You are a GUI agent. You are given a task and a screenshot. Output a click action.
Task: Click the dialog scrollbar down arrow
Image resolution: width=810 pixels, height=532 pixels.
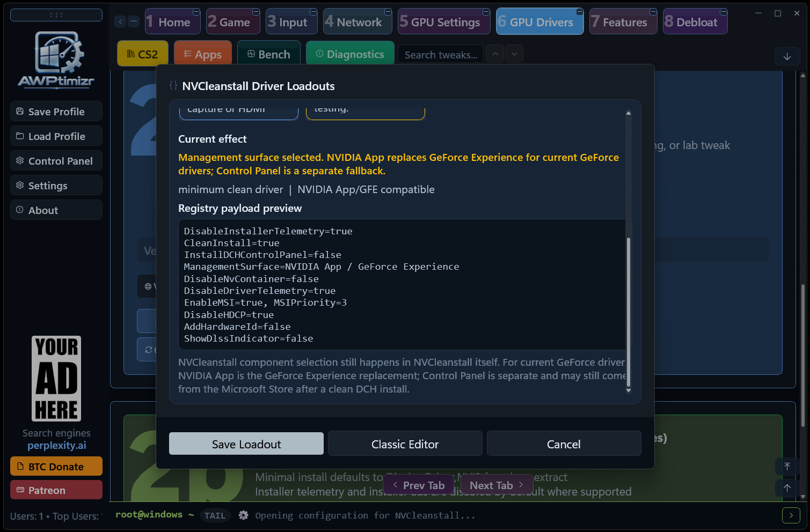(629, 390)
